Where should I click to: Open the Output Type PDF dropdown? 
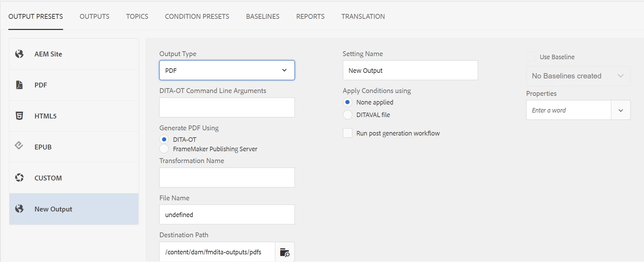227,70
